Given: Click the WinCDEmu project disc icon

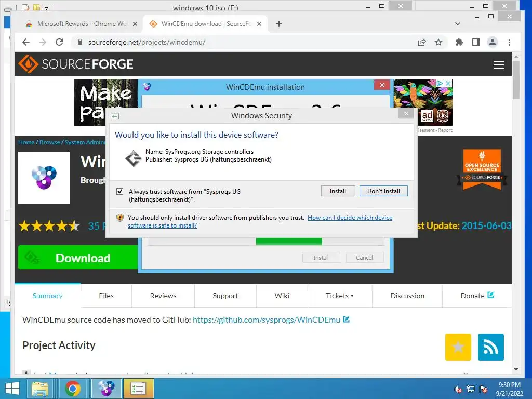Looking at the screenshot, I should 44,178.
